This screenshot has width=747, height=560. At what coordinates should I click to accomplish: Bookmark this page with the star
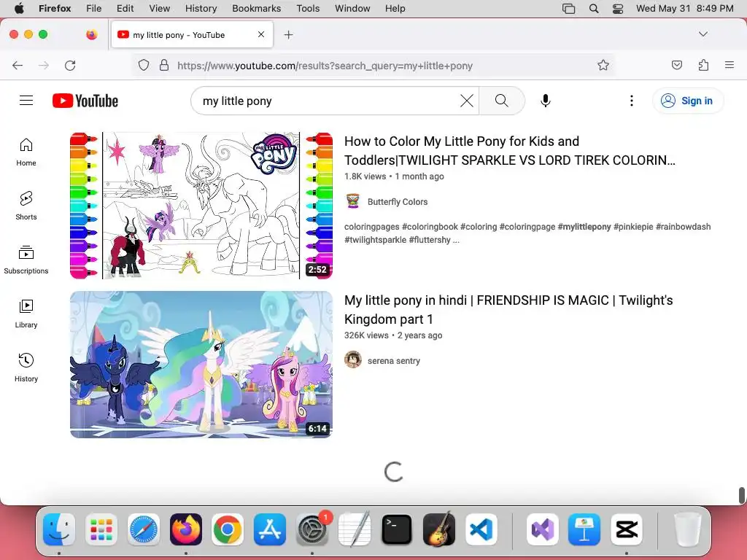tap(603, 65)
